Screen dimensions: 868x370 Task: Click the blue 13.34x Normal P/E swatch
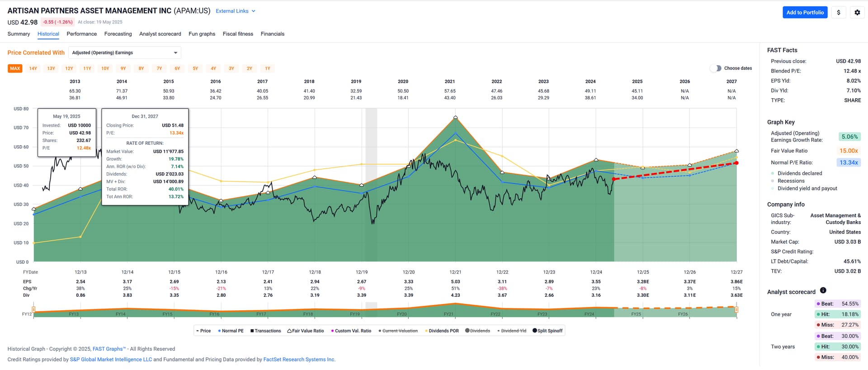click(849, 162)
